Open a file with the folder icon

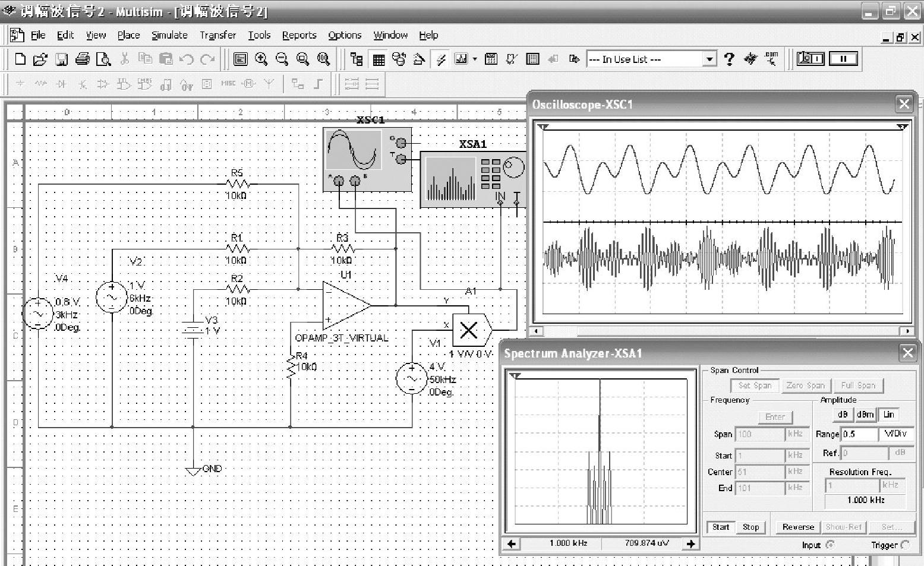(x=40, y=59)
